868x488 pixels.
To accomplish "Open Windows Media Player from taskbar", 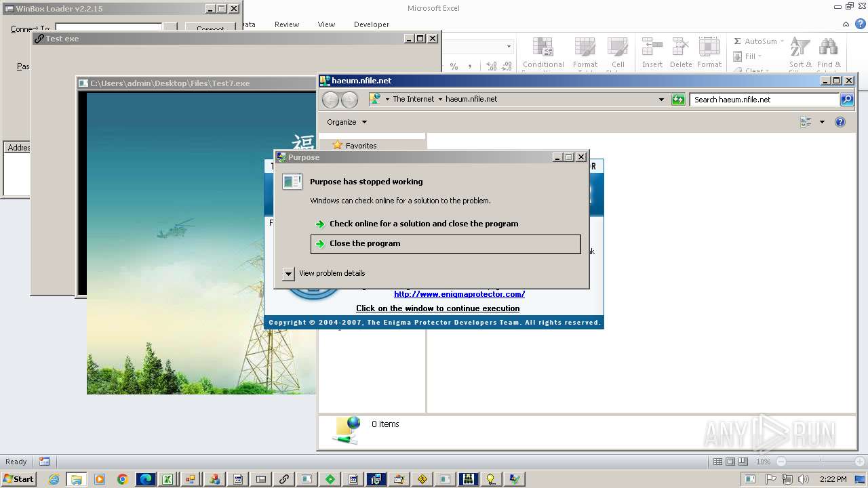I will [x=100, y=479].
